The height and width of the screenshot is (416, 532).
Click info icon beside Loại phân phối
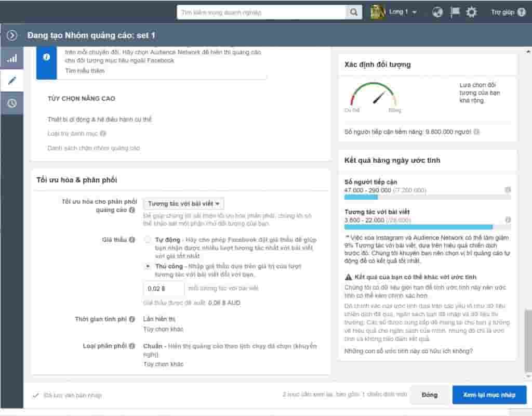click(x=132, y=346)
